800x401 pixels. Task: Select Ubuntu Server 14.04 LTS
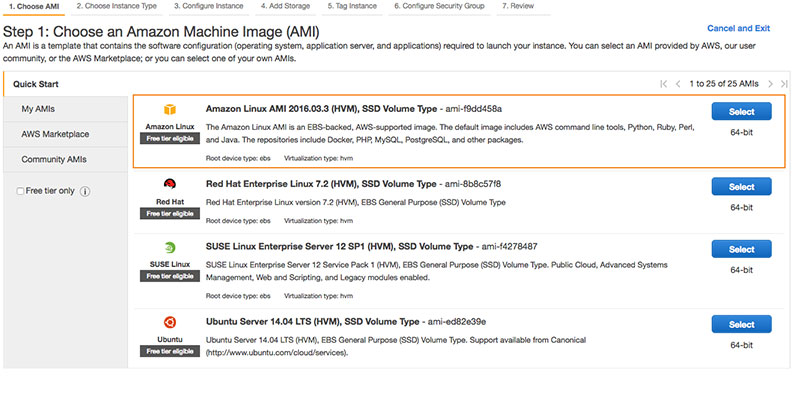click(741, 324)
